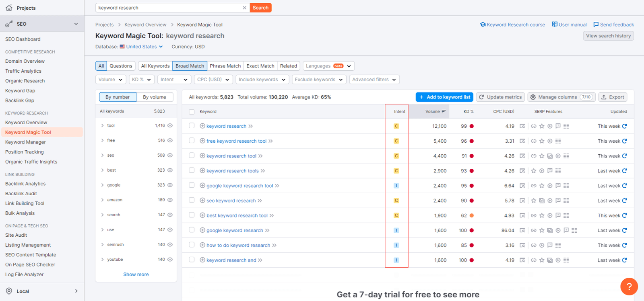644x301 pixels.
Task: Refresh the 'free keyword research tool' row
Action: point(625,141)
